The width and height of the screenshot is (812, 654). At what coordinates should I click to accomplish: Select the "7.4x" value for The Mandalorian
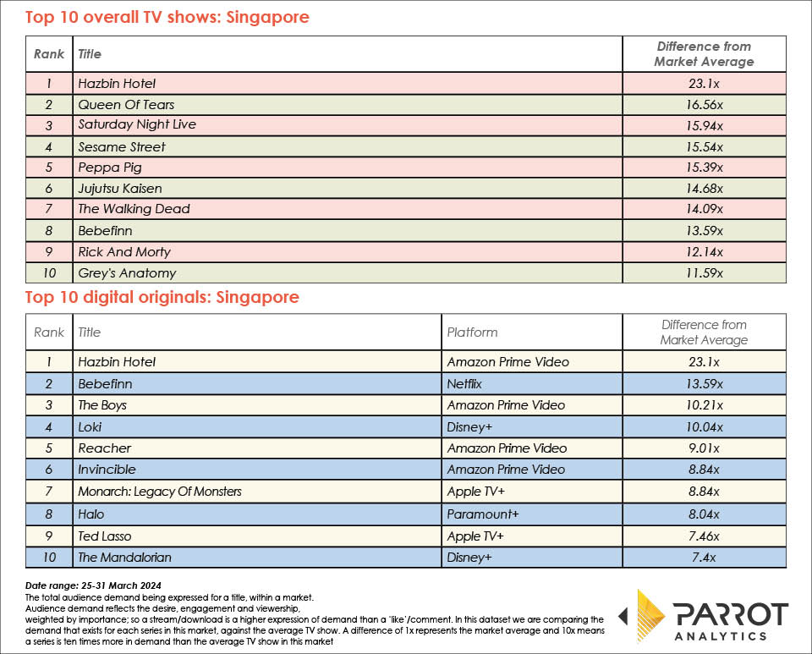pyautogui.click(x=705, y=558)
